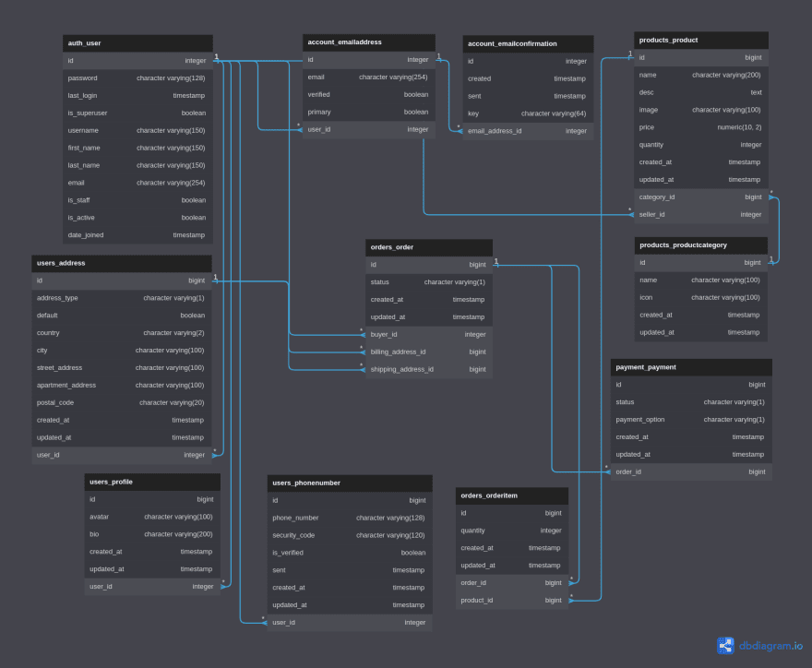
Task: Open the dbdiagram.io link text
Action: pyautogui.click(x=770, y=646)
